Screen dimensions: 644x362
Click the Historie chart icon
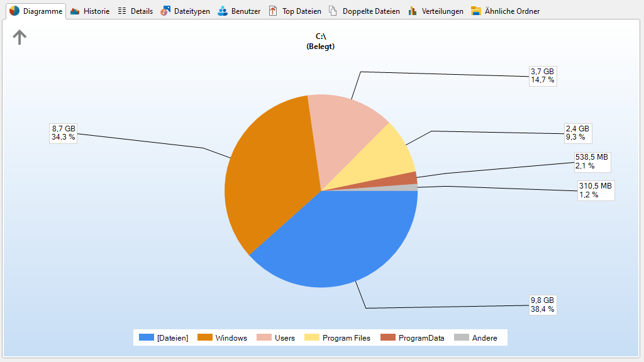tap(75, 11)
